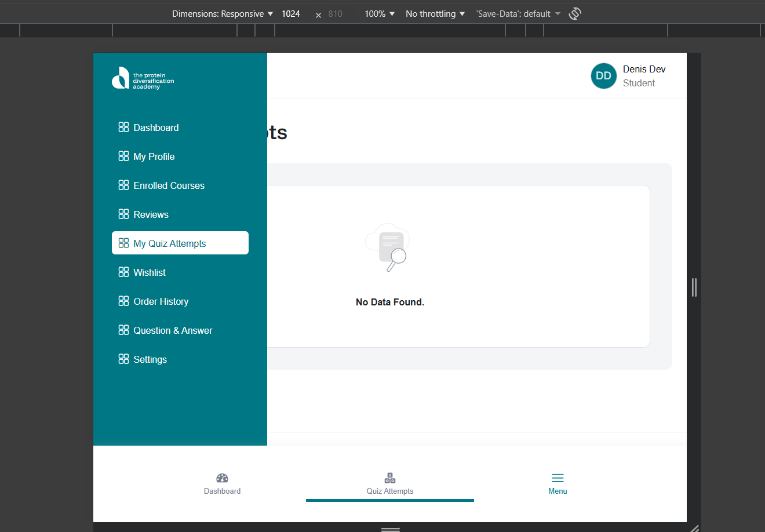
Task: Open Question & Answer in sidebar
Action: pos(180,330)
